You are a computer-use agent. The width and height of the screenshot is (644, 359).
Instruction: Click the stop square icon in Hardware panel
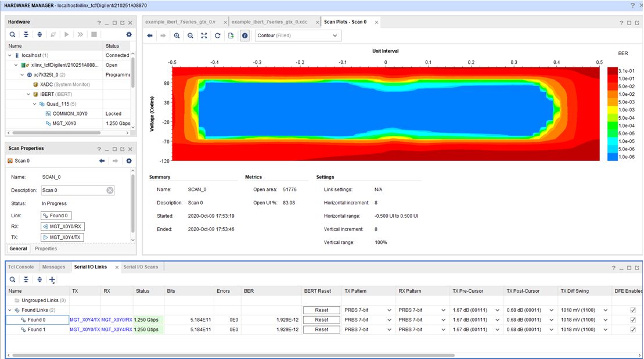point(94,34)
